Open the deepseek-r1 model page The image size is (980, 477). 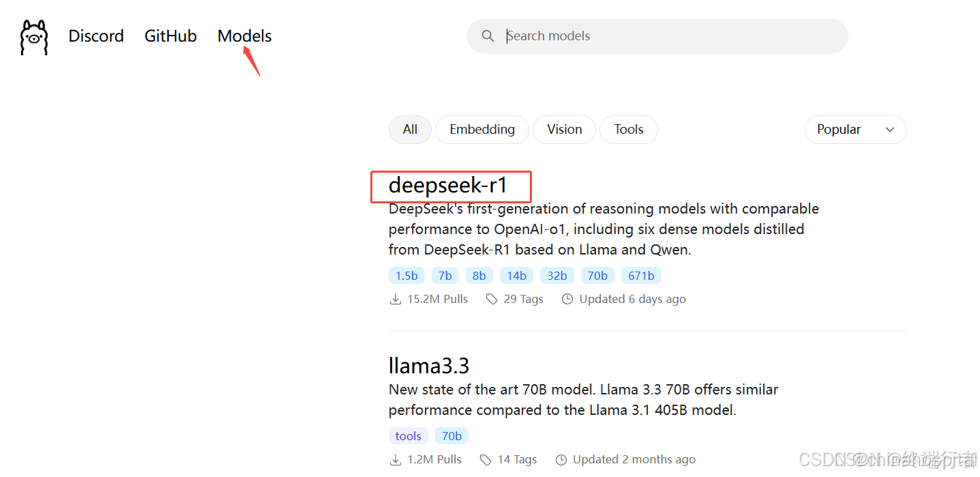pyautogui.click(x=448, y=185)
